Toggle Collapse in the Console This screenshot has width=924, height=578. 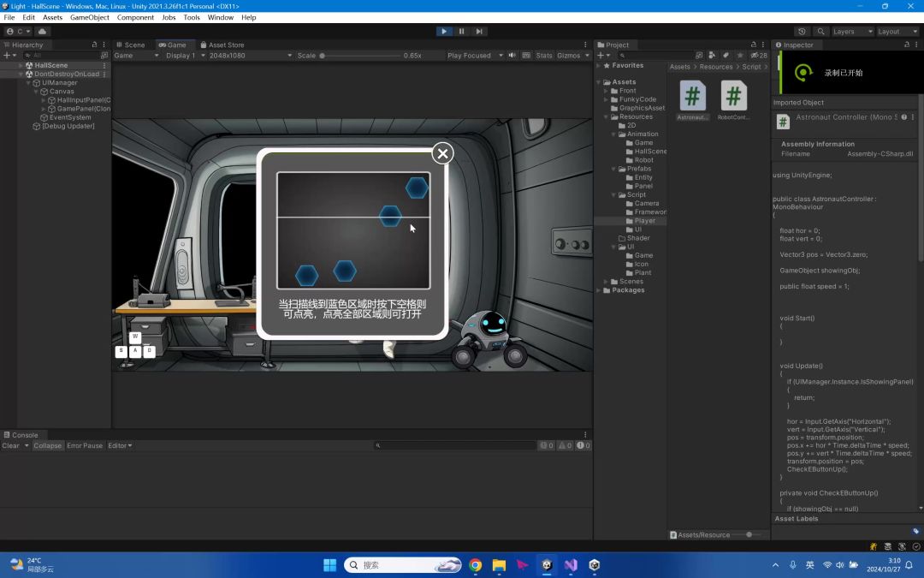(47, 445)
